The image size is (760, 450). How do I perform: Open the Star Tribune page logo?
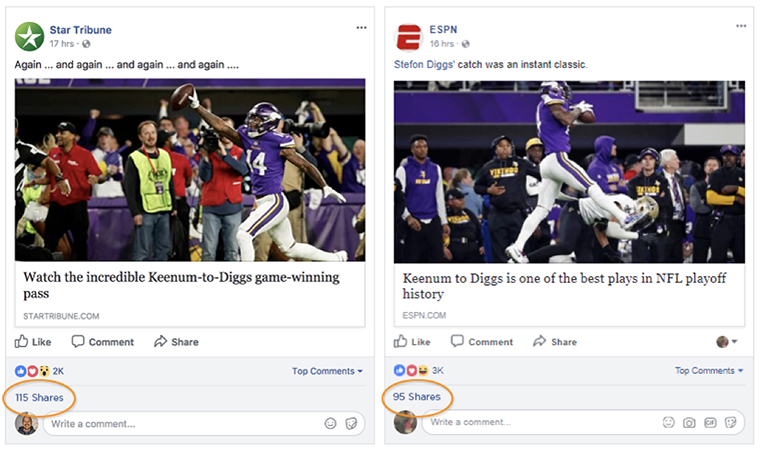click(x=29, y=36)
